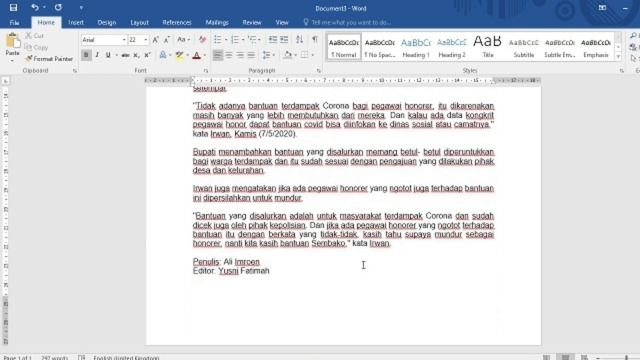Toggle Subscript formatting
Screen dimensions: 640x360
tap(136, 55)
